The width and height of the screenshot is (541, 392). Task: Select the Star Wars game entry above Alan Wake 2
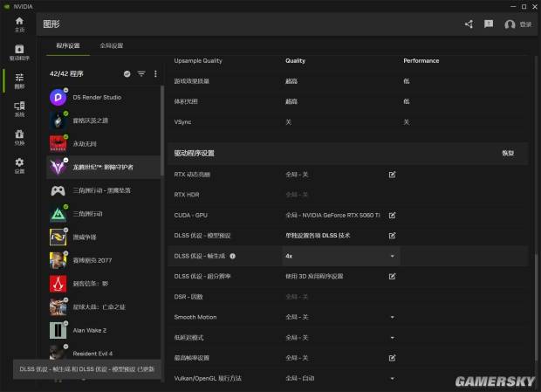tap(104, 307)
